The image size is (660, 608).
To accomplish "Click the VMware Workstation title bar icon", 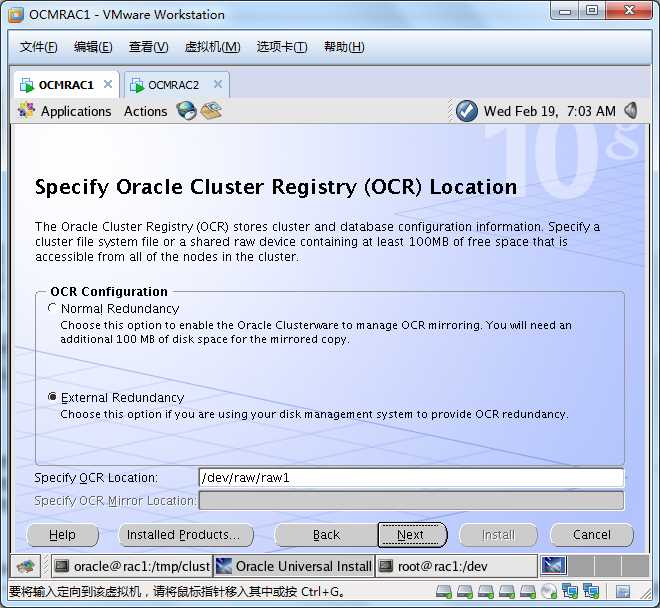I will [x=16, y=15].
